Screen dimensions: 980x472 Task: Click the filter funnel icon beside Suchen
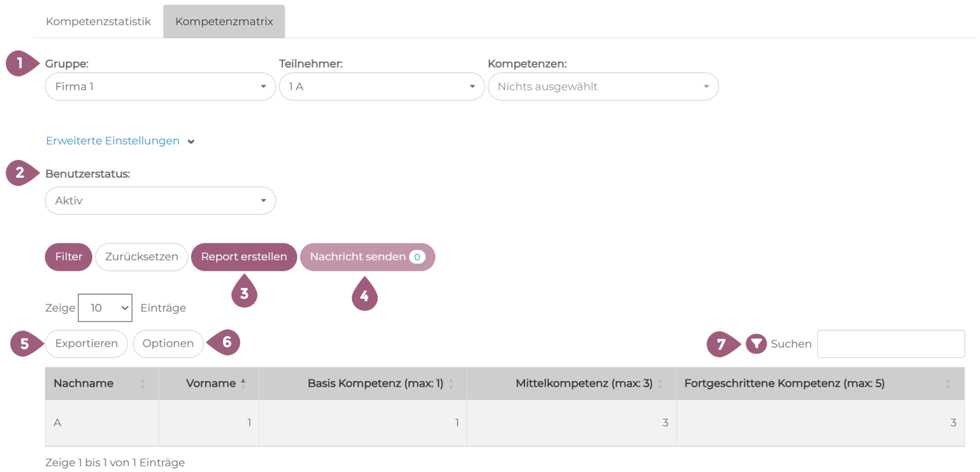pos(756,344)
